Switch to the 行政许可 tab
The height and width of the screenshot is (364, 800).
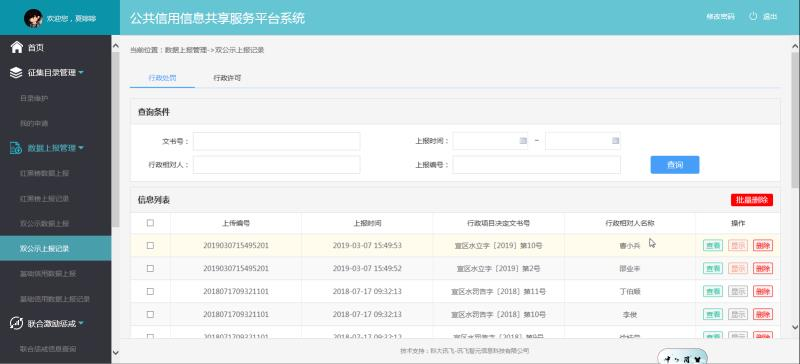(x=227, y=78)
